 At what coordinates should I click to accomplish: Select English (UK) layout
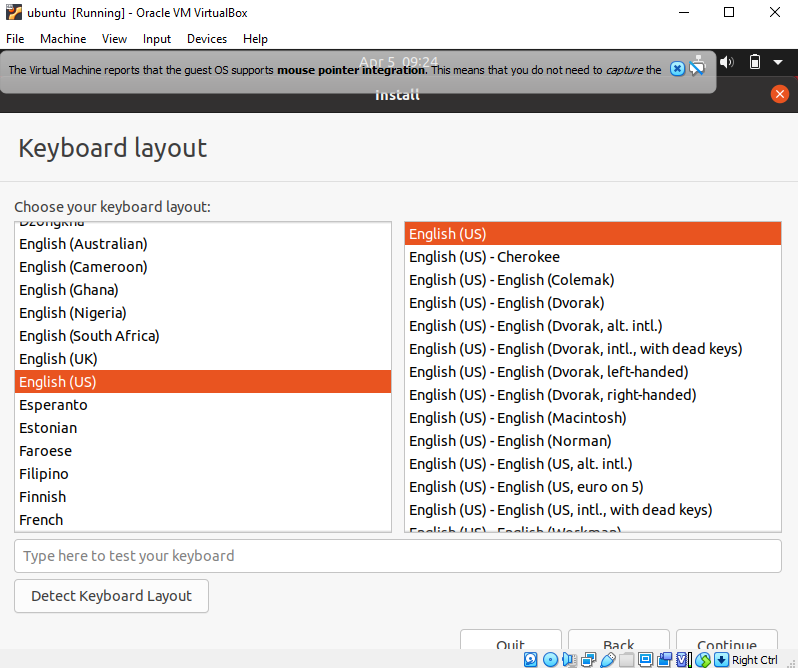(203, 359)
